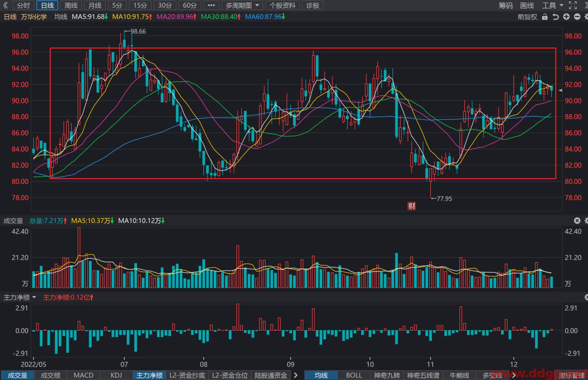
Task: Toggle the chart lock icon
Action: pyautogui.click(x=545, y=17)
